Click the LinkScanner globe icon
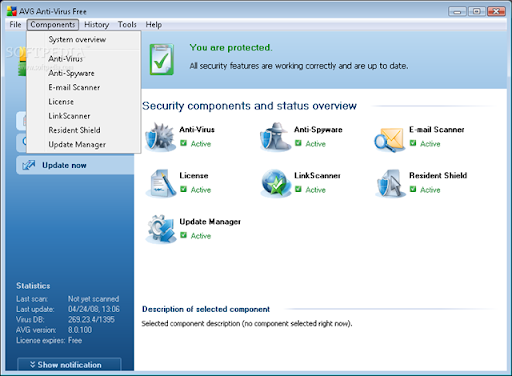 pyautogui.click(x=275, y=183)
